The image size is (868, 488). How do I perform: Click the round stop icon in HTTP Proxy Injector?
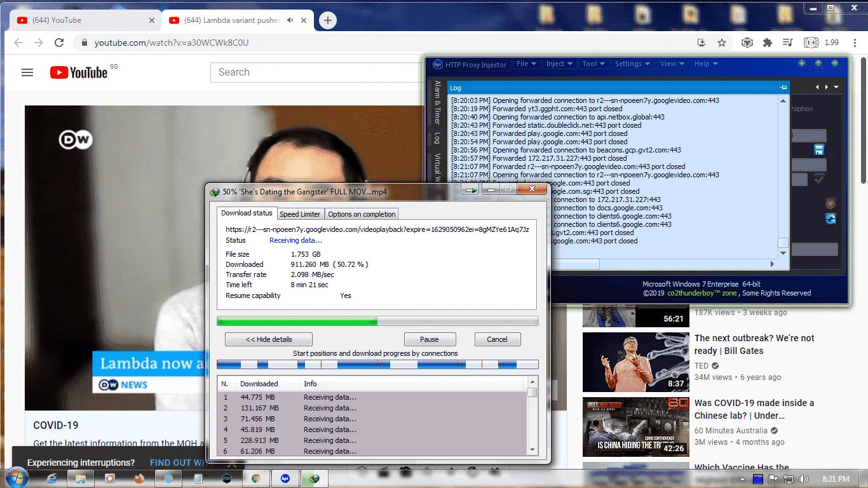(x=830, y=204)
